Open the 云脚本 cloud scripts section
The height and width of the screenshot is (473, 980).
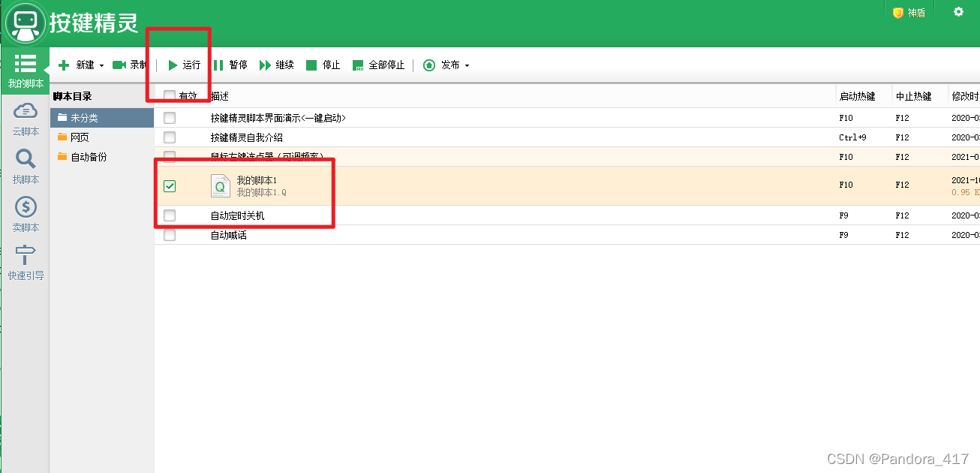(x=26, y=119)
